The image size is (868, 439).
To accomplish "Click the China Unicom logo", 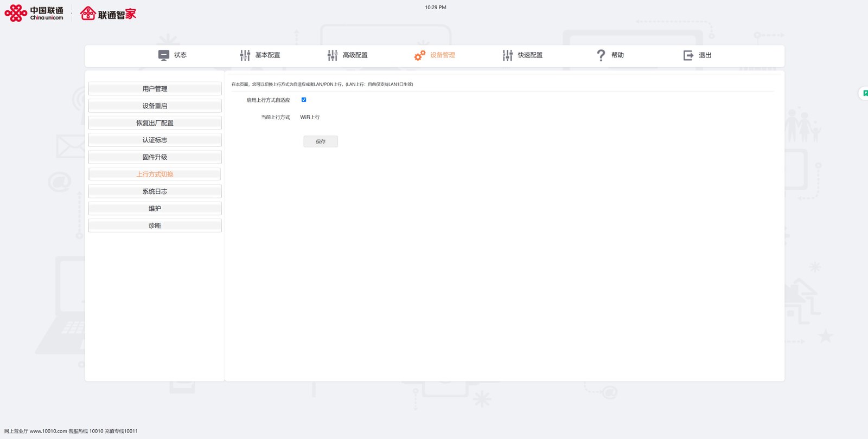I will coord(34,13).
